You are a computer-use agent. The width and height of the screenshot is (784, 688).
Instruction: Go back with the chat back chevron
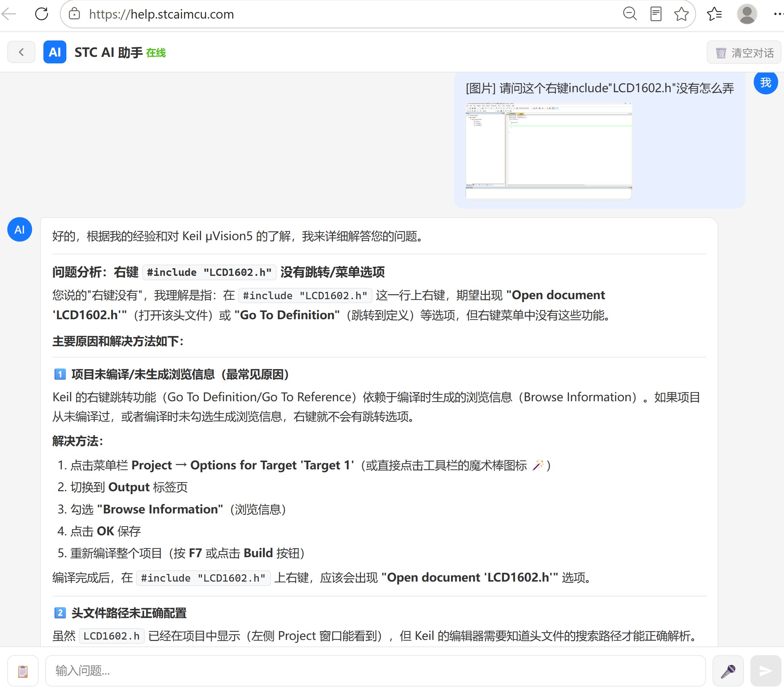tap(22, 52)
